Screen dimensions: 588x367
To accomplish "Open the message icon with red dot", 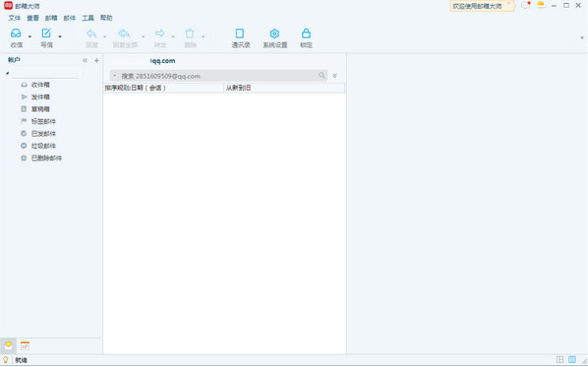I will click(x=526, y=5).
